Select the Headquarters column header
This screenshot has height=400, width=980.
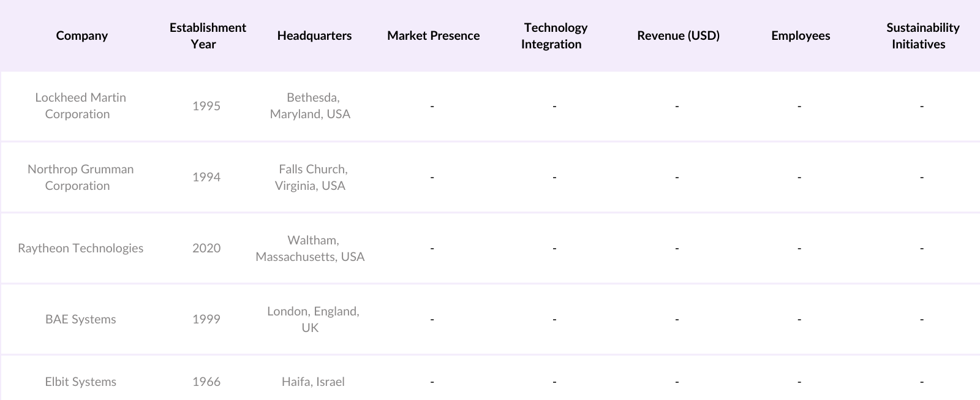(x=314, y=36)
